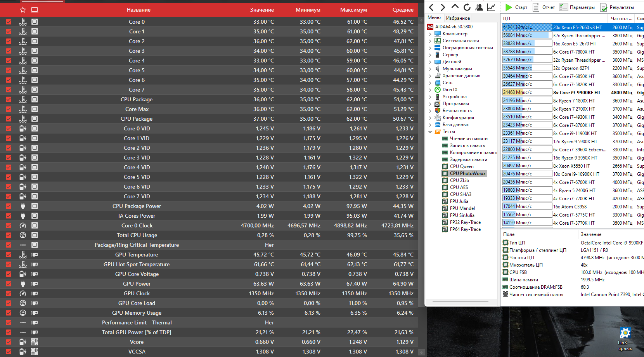Viewport: 644px width, 357px height.
Task: Expand the Сервер tree node
Action: click(x=430, y=55)
